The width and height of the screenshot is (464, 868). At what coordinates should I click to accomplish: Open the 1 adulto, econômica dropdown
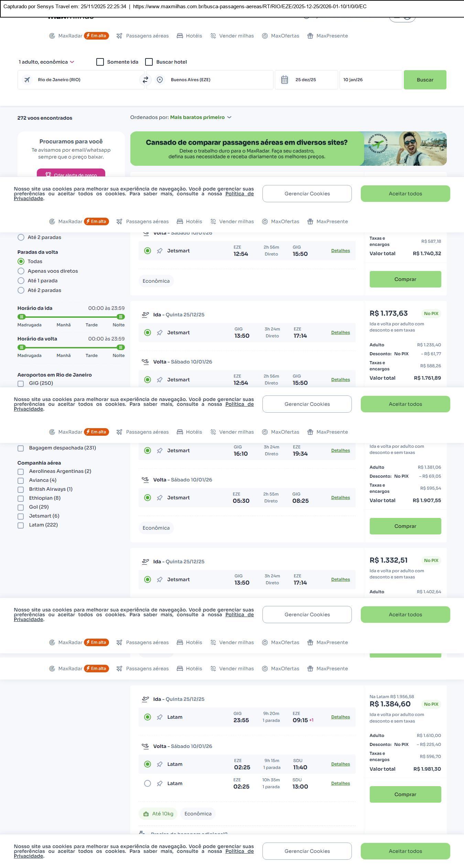[x=46, y=62]
